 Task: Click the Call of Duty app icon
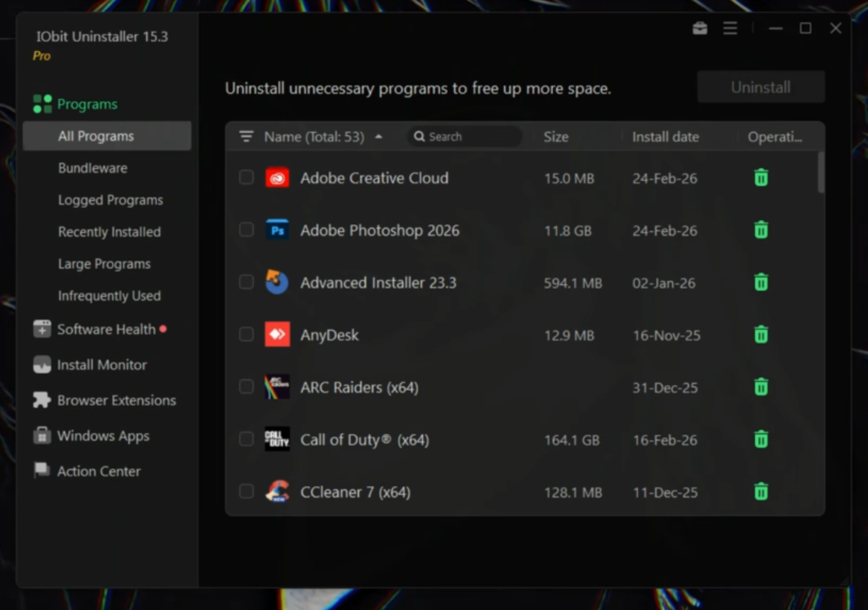tap(277, 440)
